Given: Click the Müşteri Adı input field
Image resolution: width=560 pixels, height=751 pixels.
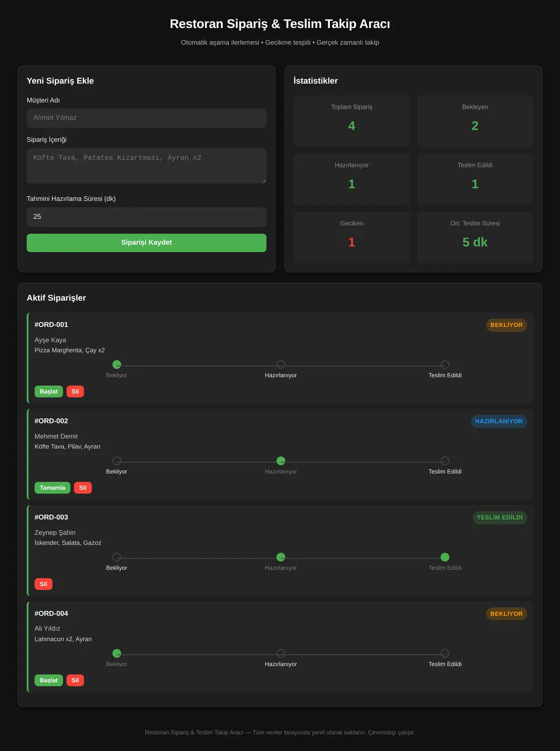Looking at the screenshot, I should tap(147, 118).
